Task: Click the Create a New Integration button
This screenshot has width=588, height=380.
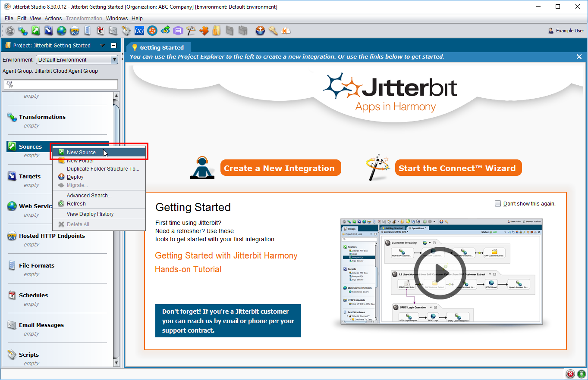Action: (280, 168)
